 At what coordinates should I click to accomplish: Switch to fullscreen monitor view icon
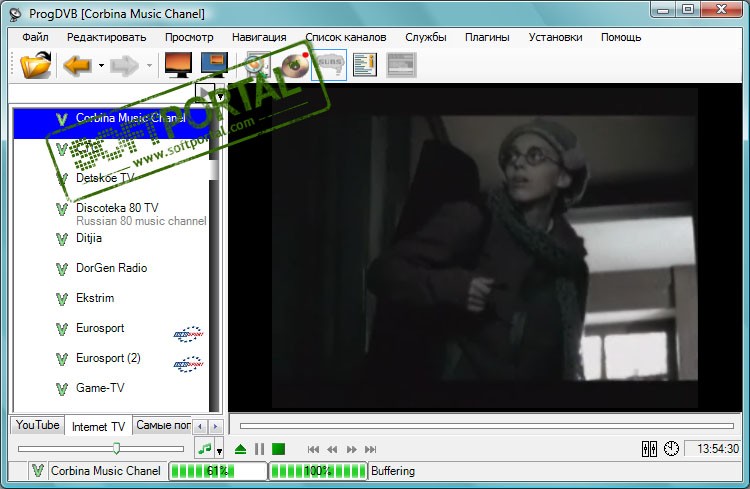click(178, 65)
